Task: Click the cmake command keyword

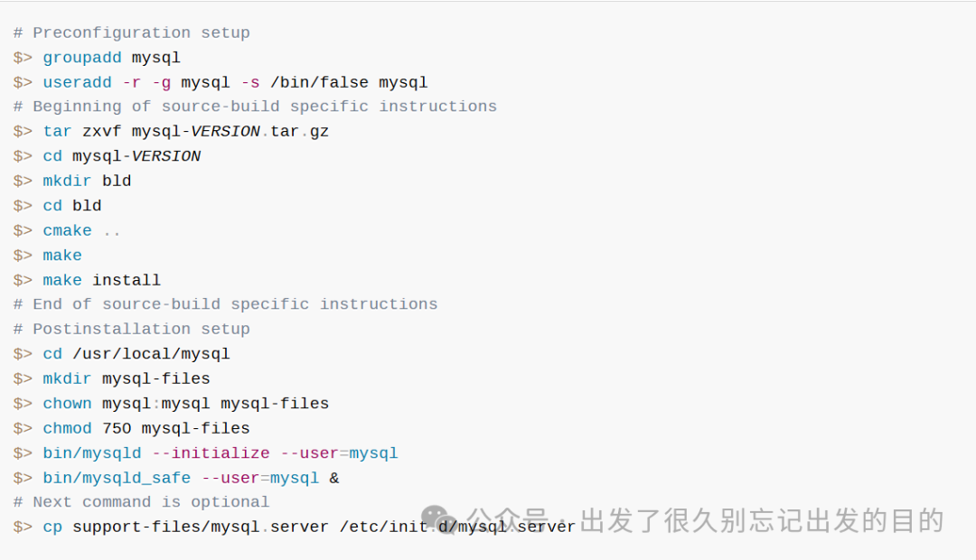Action: pos(67,230)
